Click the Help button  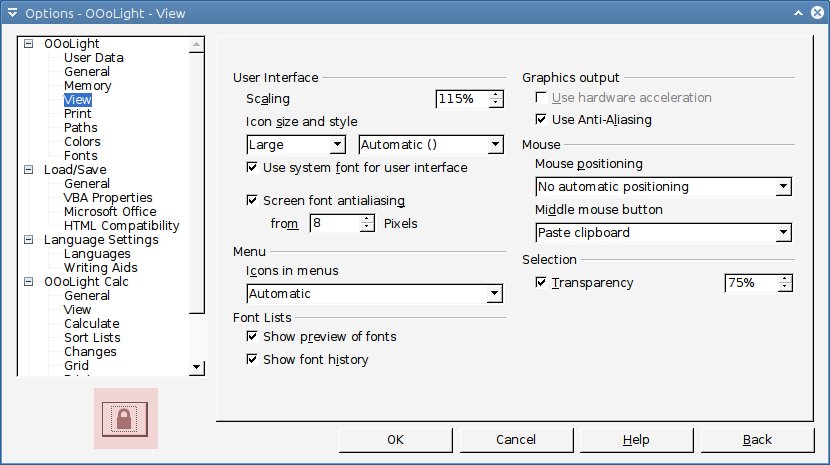[x=636, y=440]
